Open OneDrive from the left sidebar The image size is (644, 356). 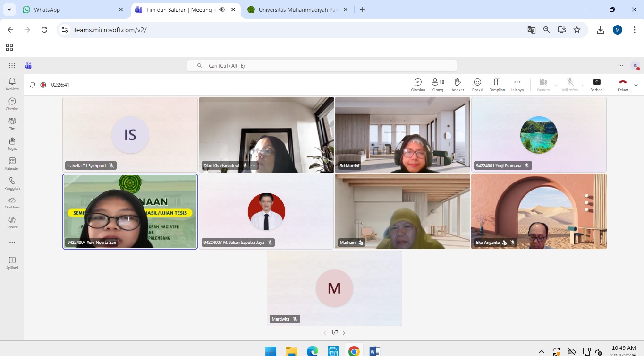pos(12,202)
